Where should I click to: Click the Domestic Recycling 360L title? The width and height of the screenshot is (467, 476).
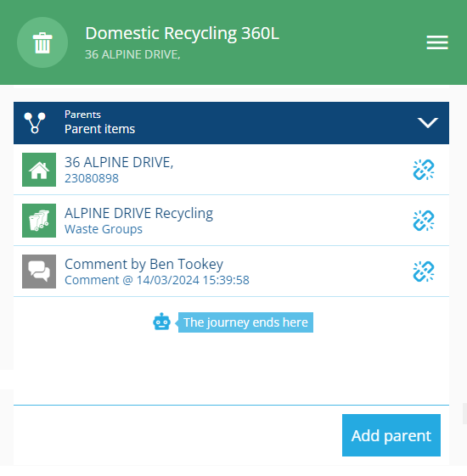tap(182, 33)
